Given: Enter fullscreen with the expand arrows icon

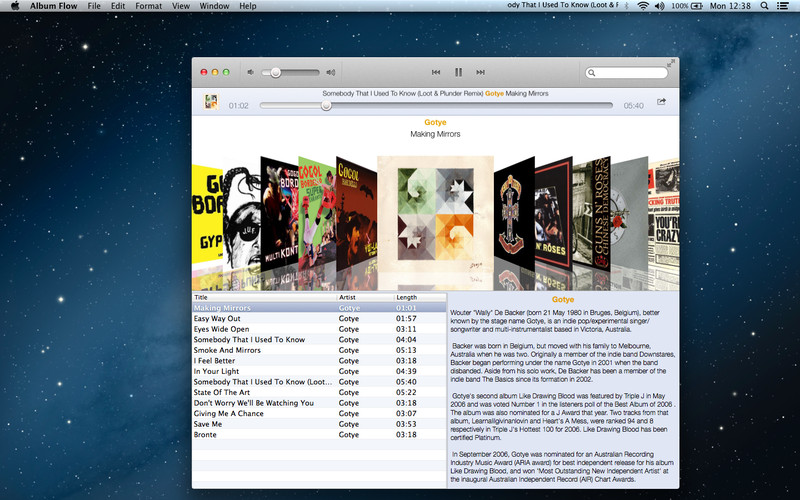Looking at the screenshot, I should tap(671, 63).
